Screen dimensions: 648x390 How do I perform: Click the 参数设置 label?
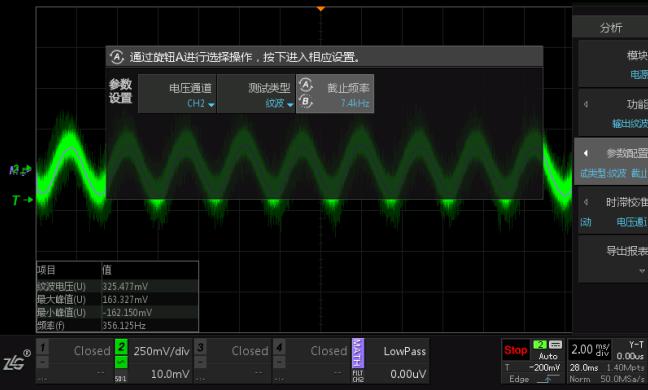[x=120, y=91]
